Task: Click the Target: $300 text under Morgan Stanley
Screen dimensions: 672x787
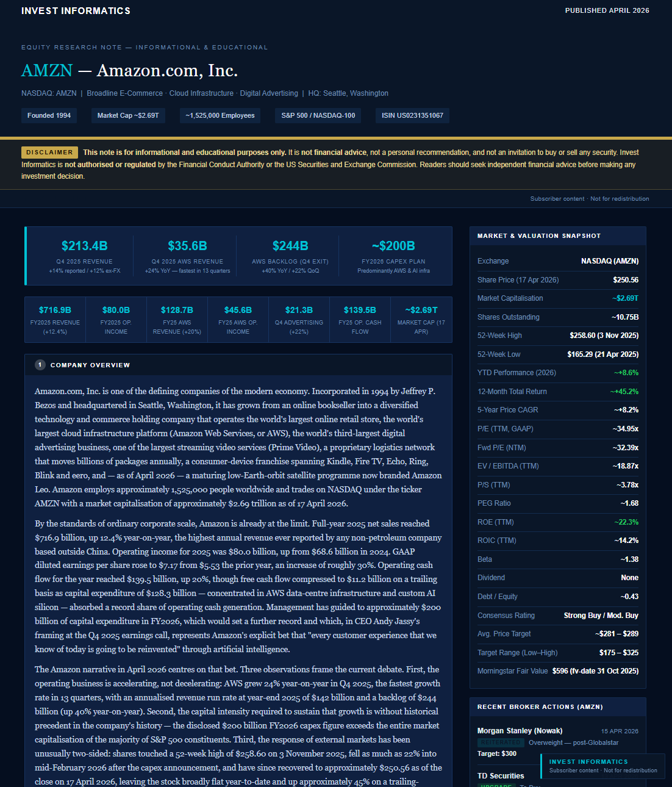Action: coord(497,753)
